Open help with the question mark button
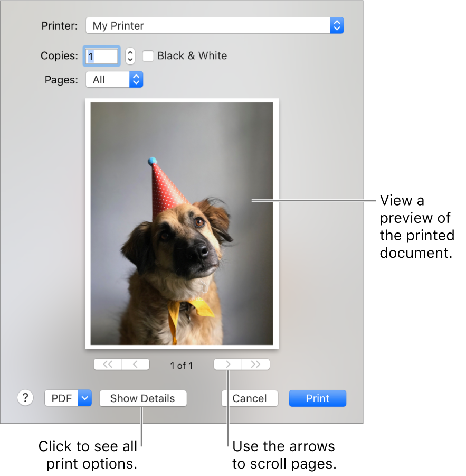The image size is (466, 476). point(25,398)
